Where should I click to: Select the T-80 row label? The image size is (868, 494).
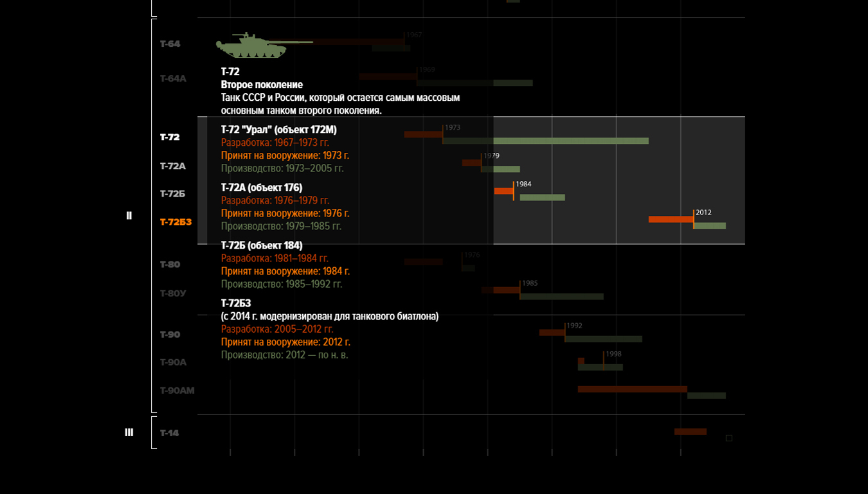(x=170, y=264)
